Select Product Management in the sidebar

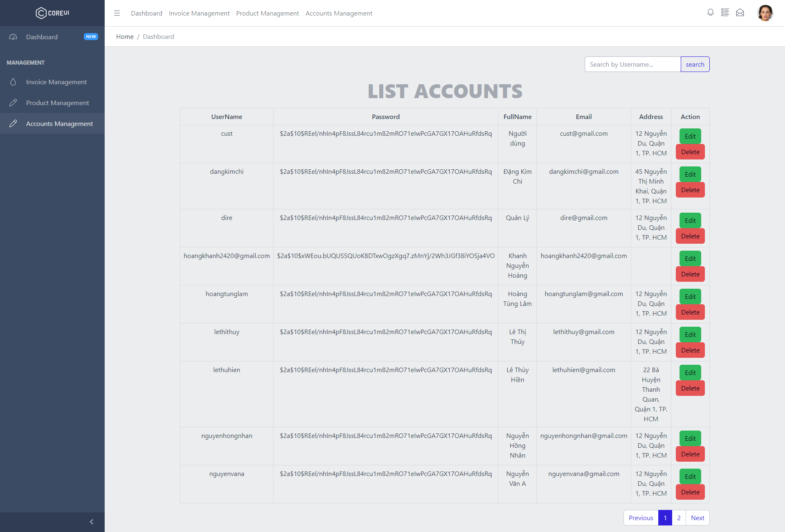[x=52, y=103]
